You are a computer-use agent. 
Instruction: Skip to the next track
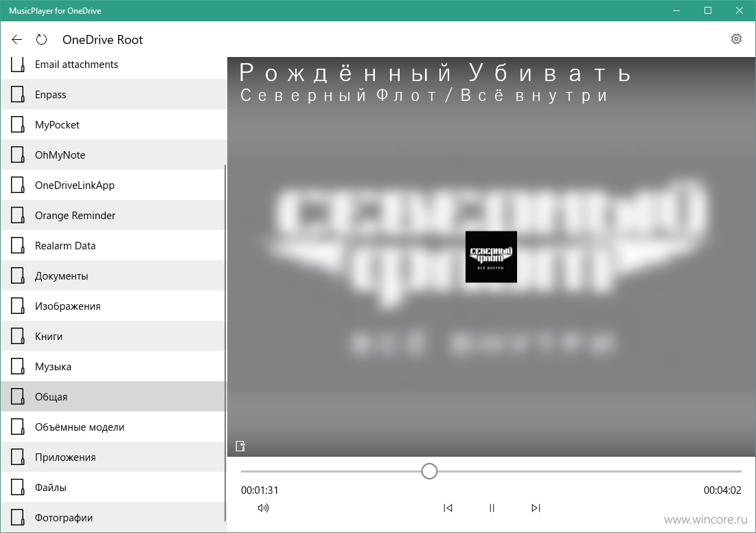click(x=536, y=508)
